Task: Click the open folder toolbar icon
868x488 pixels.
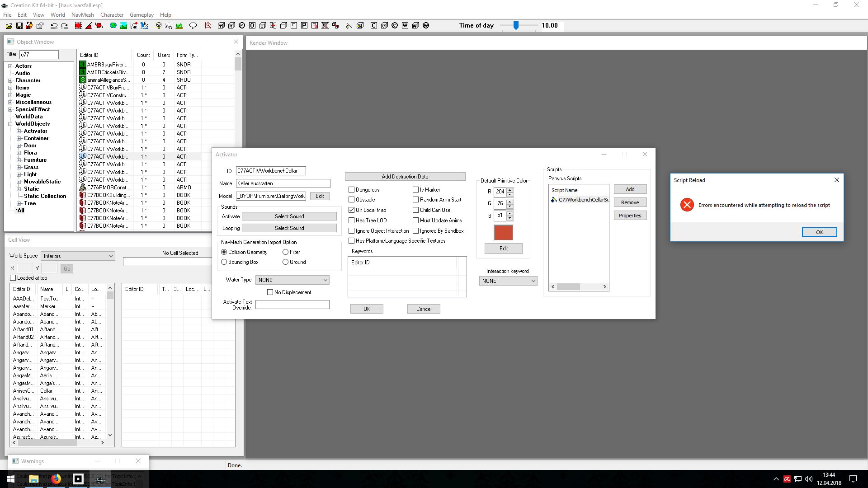Action: [x=9, y=26]
